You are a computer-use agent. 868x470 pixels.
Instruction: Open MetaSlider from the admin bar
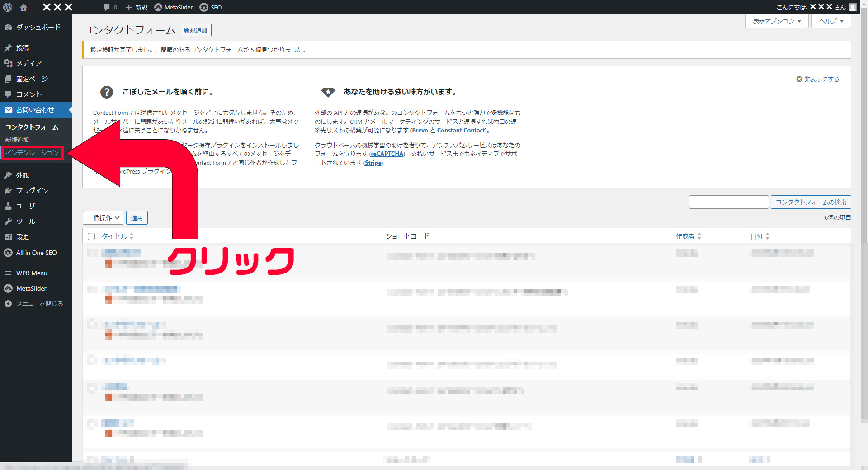173,7
